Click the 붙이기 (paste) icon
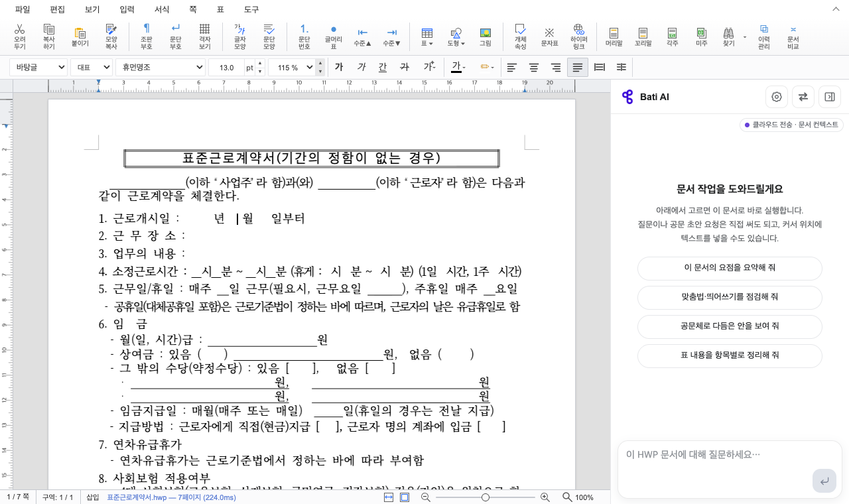Screen dimensions: 849x504 coord(80,37)
